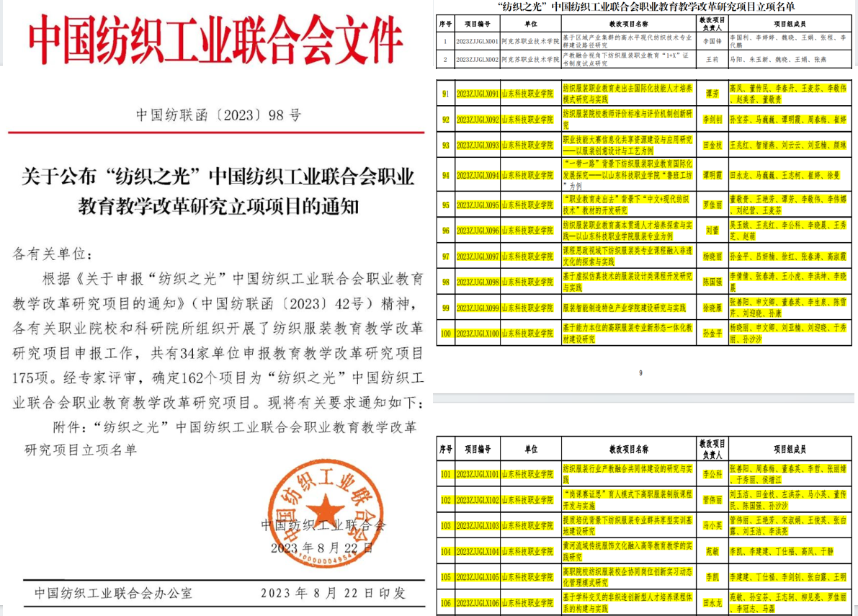Select the salutation "各有关单位:"
Screen dimensions: 858x616
pos(53,254)
